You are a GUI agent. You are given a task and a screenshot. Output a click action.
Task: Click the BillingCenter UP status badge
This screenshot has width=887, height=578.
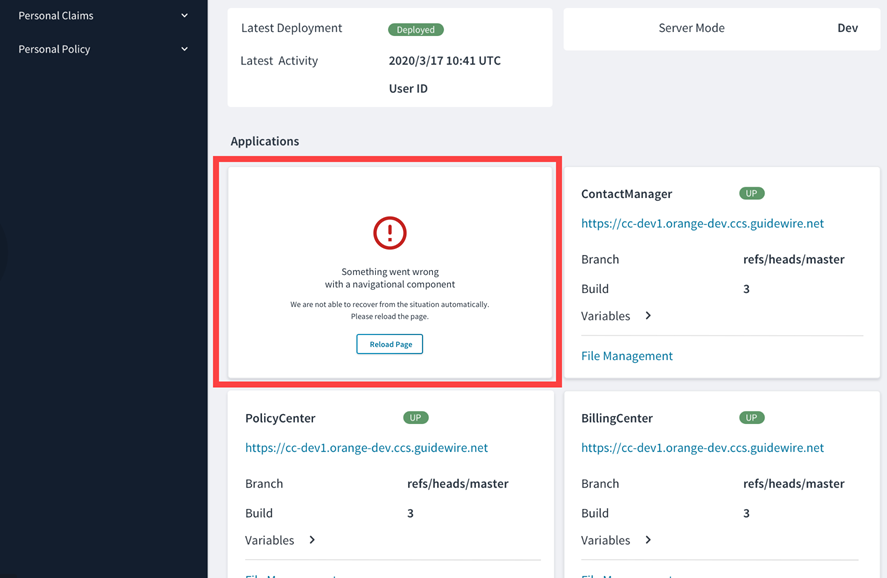tap(751, 417)
